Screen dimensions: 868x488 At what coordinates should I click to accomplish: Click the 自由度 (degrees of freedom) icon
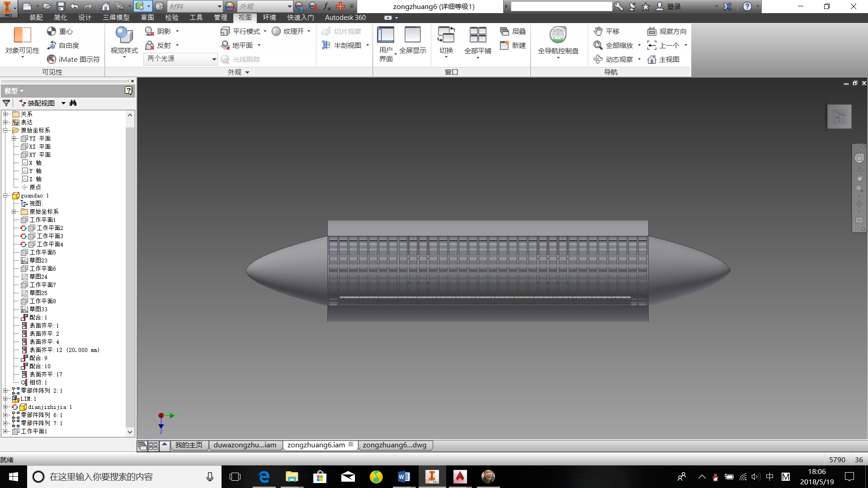(52, 45)
